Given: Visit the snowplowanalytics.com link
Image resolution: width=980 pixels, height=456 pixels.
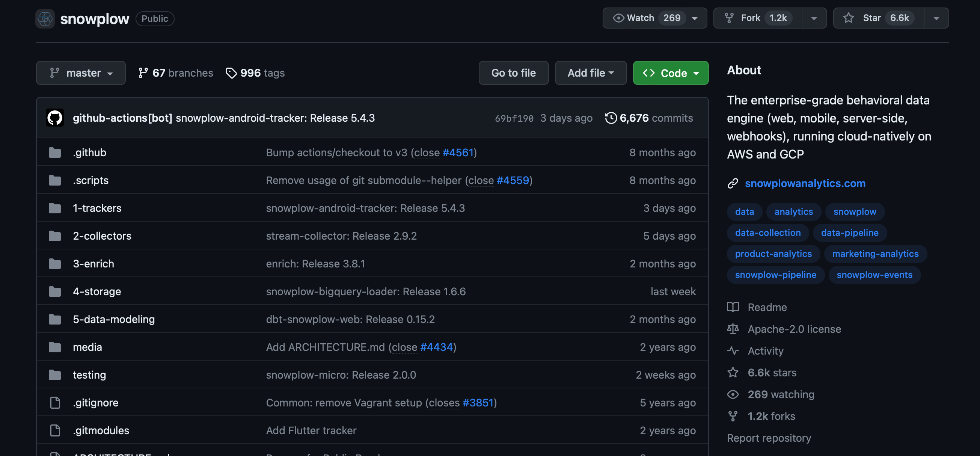Looking at the screenshot, I should [x=805, y=183].
